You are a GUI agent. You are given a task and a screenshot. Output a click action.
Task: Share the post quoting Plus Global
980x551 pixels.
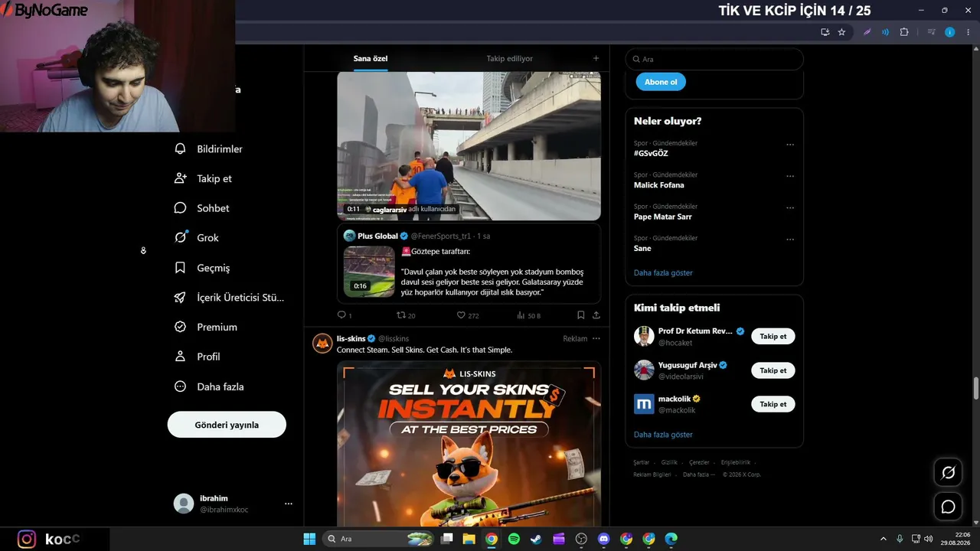point(596,315)
